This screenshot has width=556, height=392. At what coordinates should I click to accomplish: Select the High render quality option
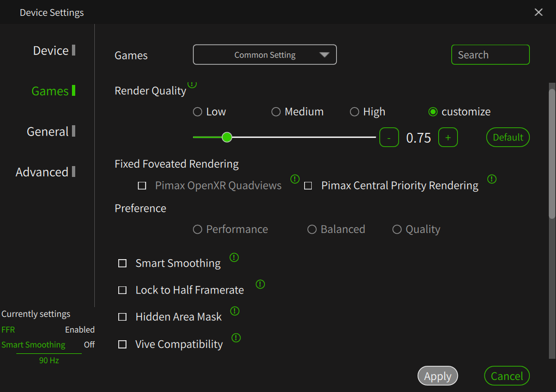[x=355, y=112]
